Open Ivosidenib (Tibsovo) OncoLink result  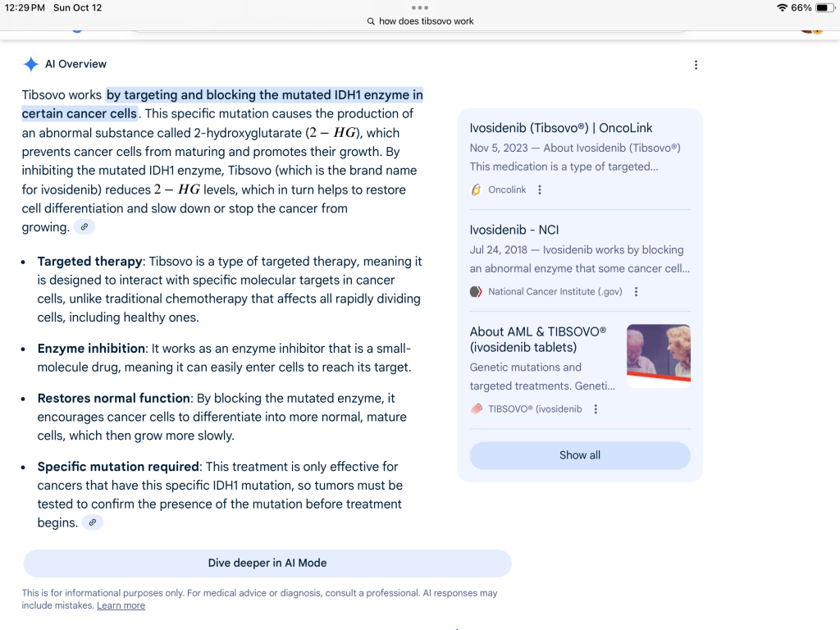[561, 128]
